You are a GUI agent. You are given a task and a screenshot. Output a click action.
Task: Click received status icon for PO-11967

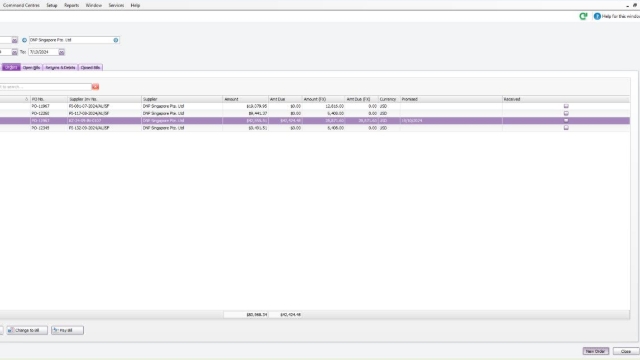point(566,106)
